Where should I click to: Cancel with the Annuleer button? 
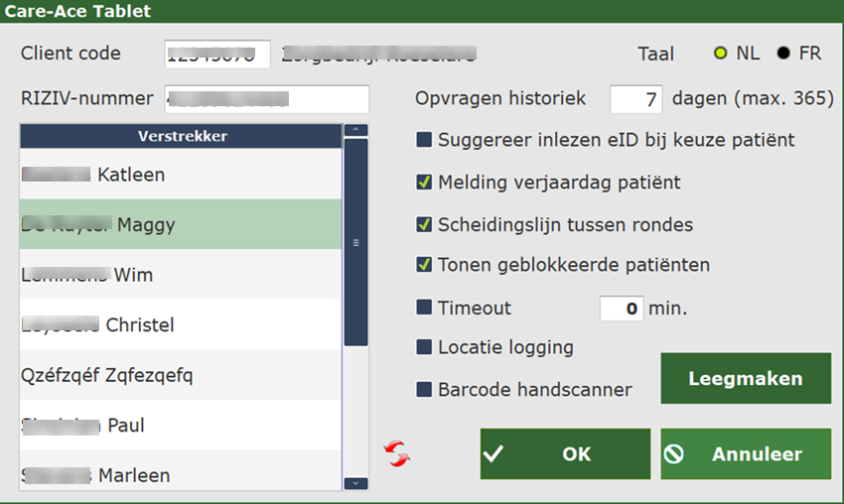click(746, 454)
